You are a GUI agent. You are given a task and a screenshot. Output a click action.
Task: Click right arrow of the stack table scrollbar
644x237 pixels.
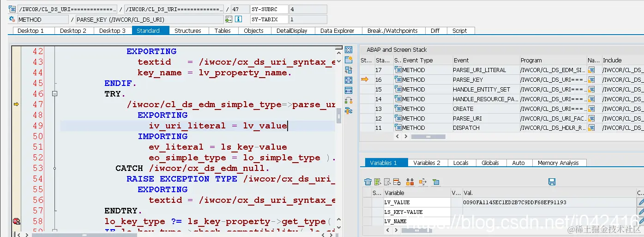[406, 137]
